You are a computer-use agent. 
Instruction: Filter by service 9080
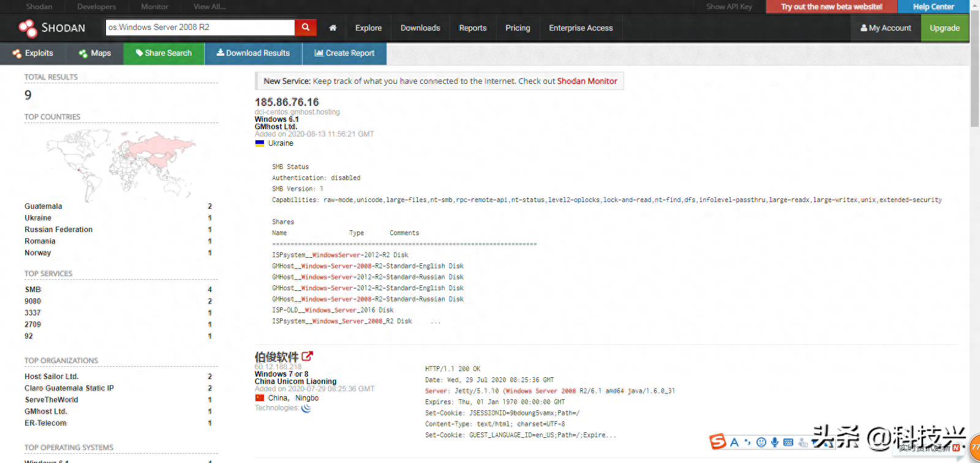[x=32, y=301]
